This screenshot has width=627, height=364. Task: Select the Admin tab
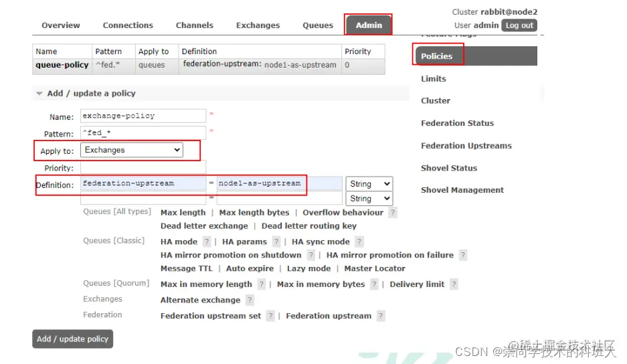[x=369, y=25]
